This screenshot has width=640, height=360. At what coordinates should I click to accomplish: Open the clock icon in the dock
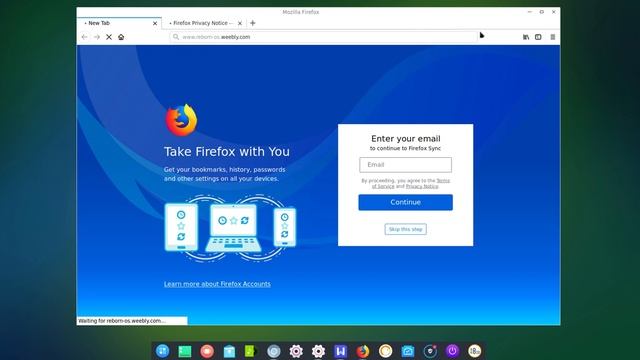pos(474,351)
